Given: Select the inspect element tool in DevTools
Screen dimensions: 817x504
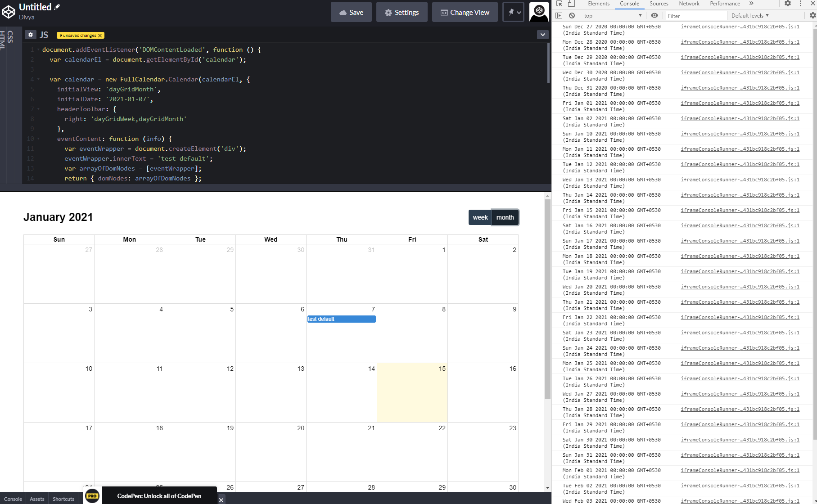Looking at the screenshot, I should tap(560, 4).
